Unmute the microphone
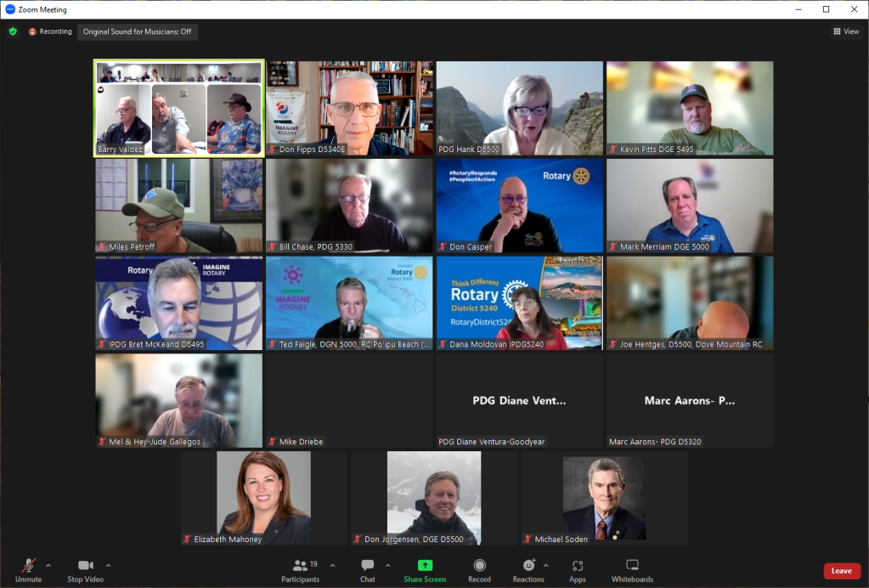Viewport: 869px width, 588px height. coord(28,570)
